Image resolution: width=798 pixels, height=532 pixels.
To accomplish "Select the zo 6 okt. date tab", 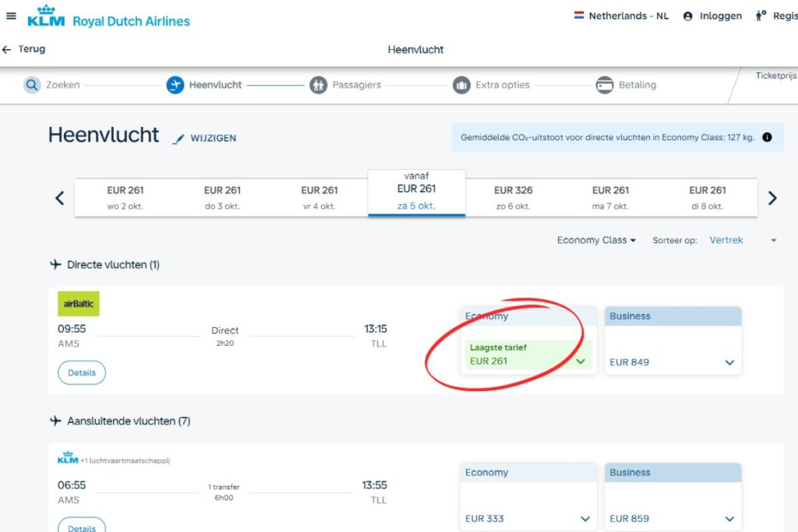I will pos(514,198).
